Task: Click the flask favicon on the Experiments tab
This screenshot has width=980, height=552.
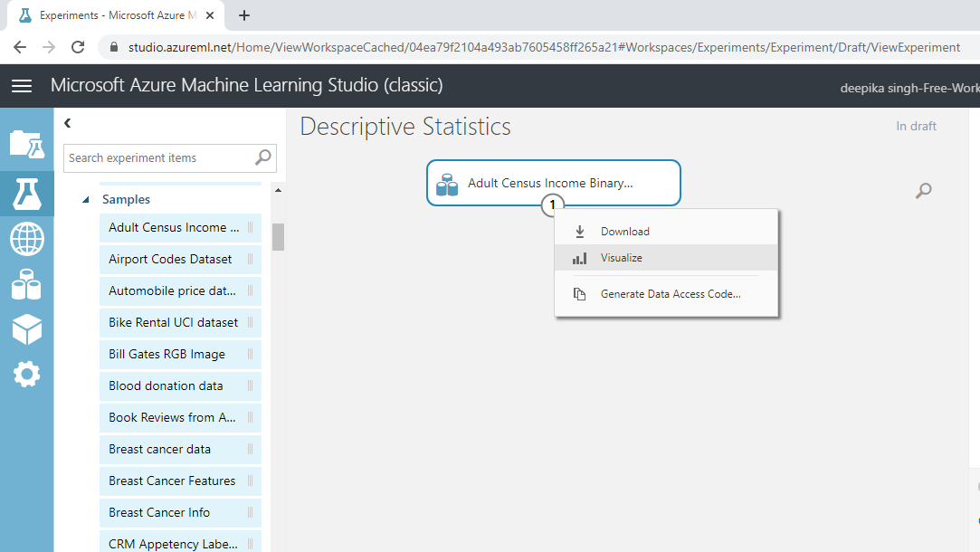Action: point(25,15)
